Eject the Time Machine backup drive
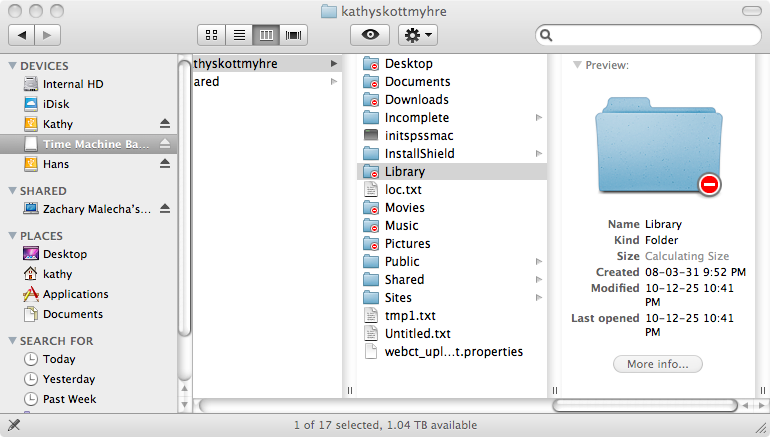The height and width of the screenshot is (437, 770). (x=165, y=144)
